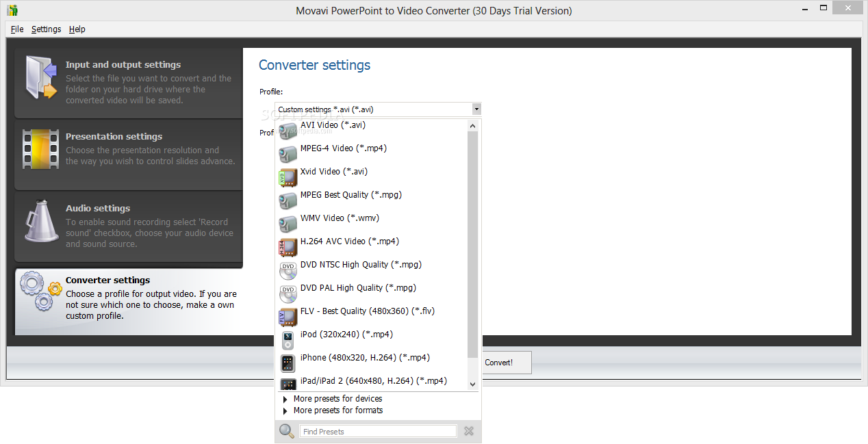This screenshot has width=868, height=444.
Task: Select iPad/iPad 2 (640x480, H.264) text
Action: pos(374,381)
